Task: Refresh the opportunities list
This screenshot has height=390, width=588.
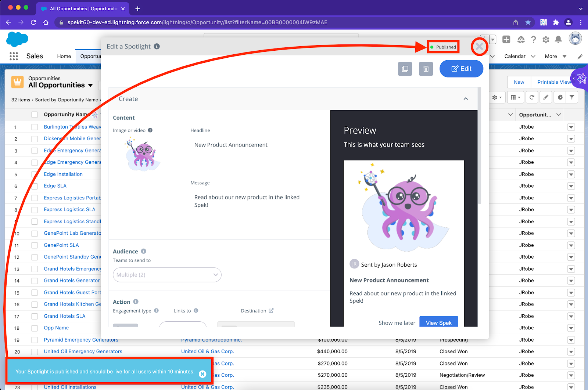Action: coord(532,97)
